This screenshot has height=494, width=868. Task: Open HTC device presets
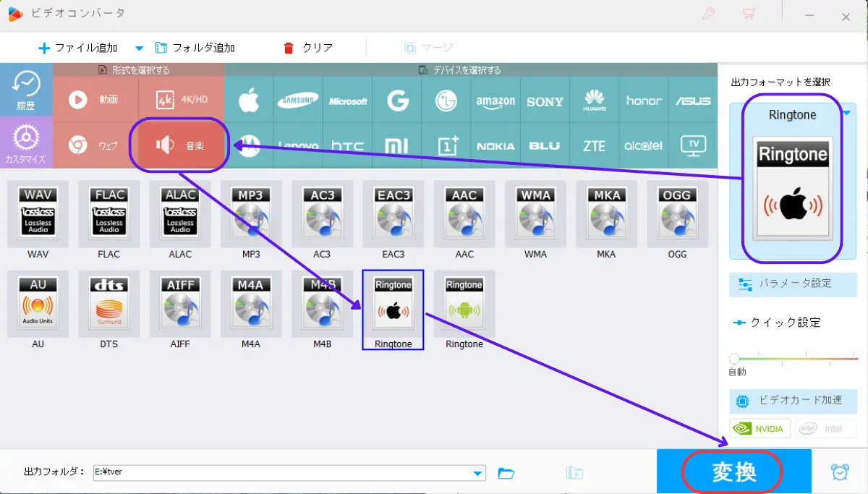[x=348, y=146]
